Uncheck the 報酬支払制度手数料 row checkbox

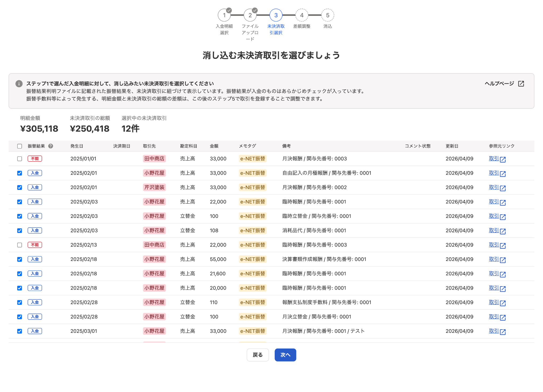coord(20,302)
